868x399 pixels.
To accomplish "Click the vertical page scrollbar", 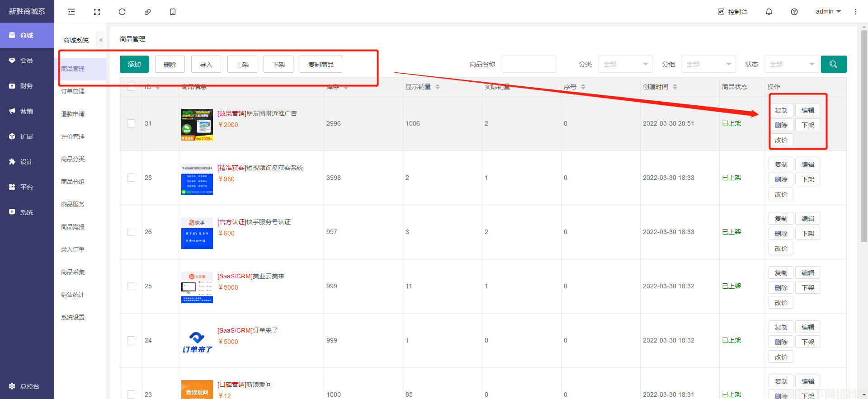I will click(x=864, y=136).
